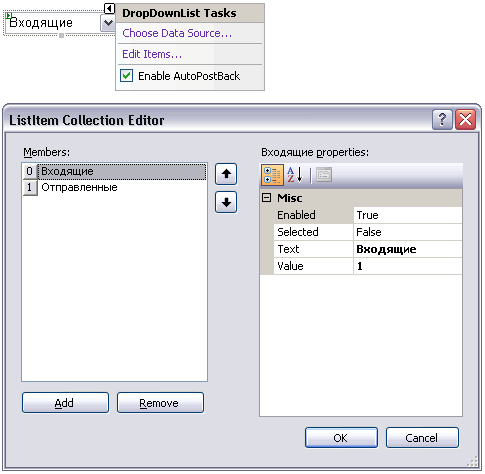This screenshot has height=474, width=485.
Task: Click the DropDownList Tasks panel title
Action: coord(179,13)
